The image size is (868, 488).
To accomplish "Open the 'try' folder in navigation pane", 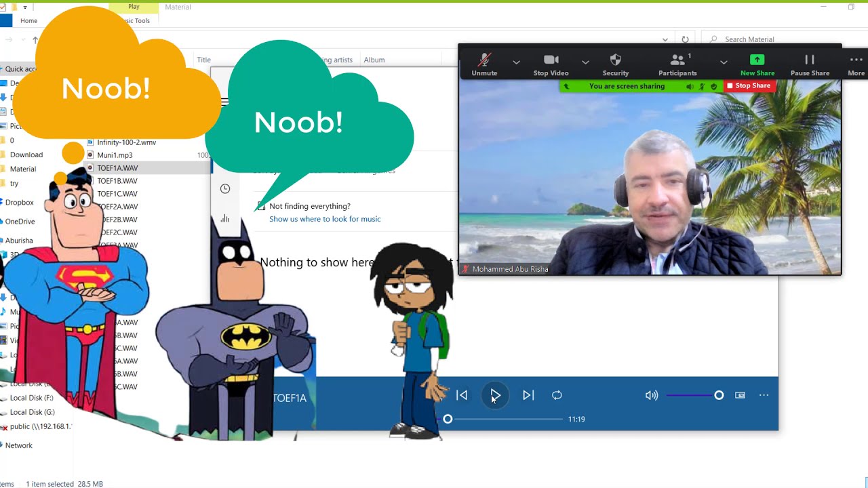I will pos(14,184).
